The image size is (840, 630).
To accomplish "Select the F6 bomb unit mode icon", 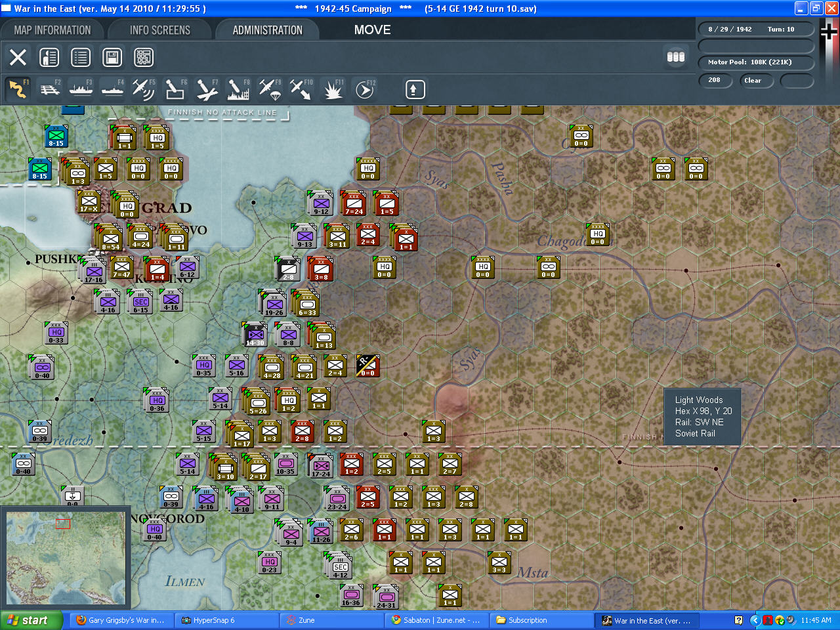I will pos(175,89).
